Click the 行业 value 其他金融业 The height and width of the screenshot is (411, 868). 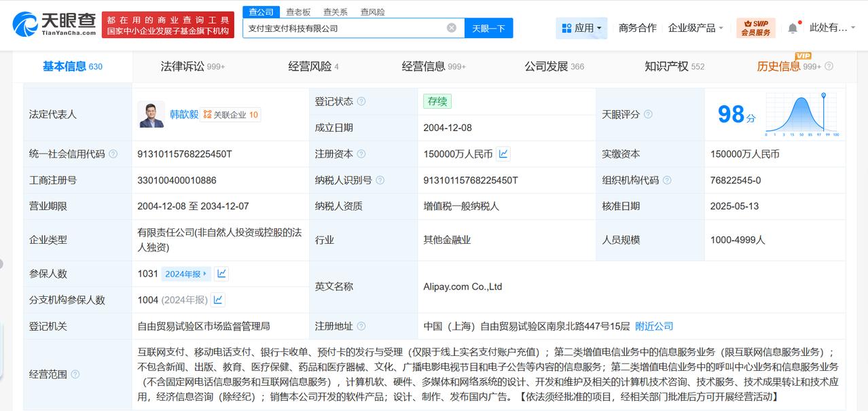pos(447,240)
